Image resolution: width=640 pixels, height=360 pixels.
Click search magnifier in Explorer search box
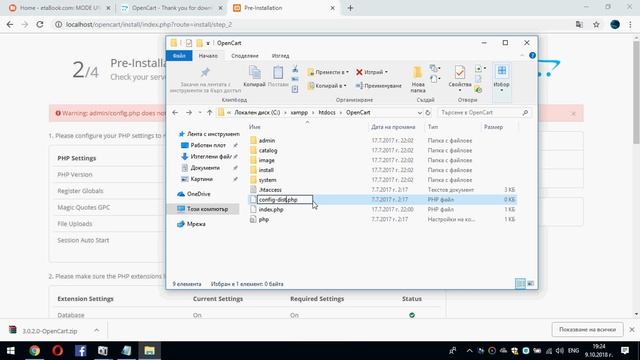click(x=525, y=112)
